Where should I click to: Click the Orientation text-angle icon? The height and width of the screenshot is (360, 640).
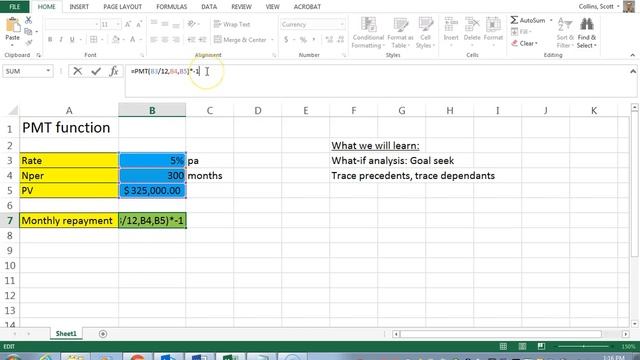(x=191, y=24)
